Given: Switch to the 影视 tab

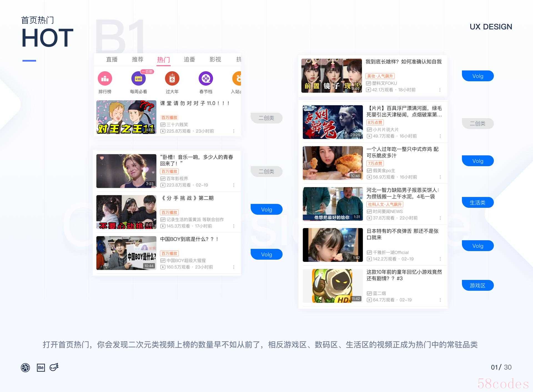Looking at the screenshot, I should click(215, 59).
